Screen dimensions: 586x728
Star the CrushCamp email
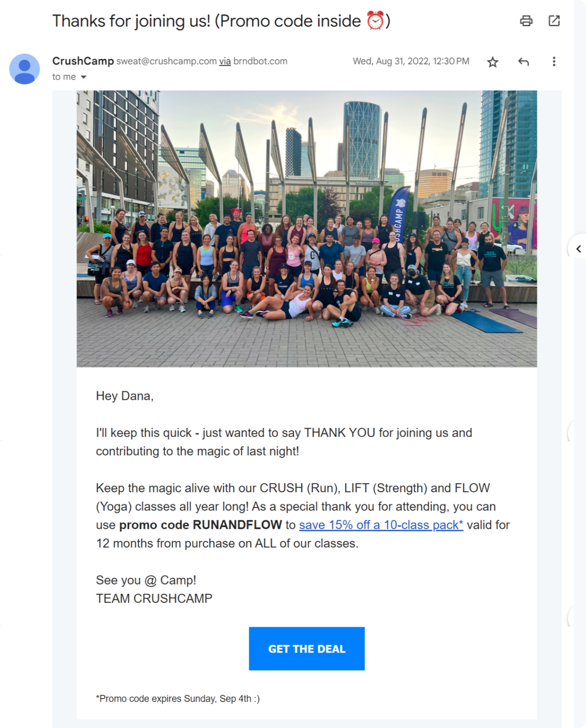tap(493, 62)
